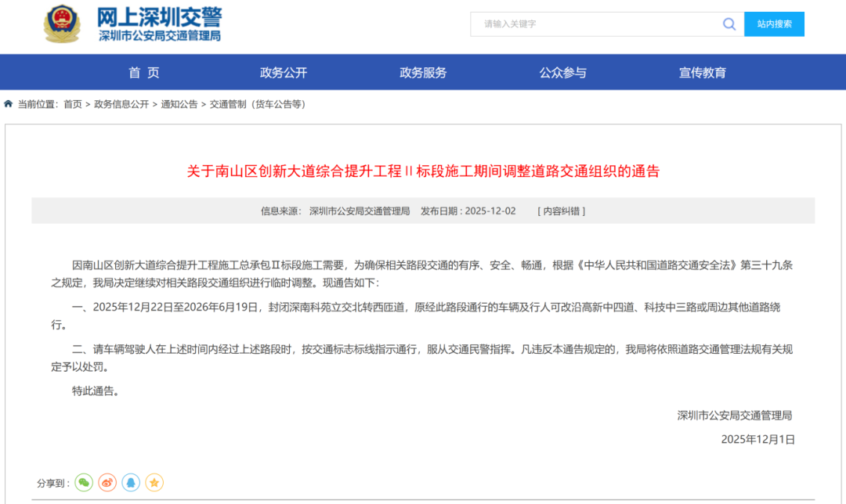Click the 网上深圳交警 site title

pyautogui.click(x=159, y=17)
